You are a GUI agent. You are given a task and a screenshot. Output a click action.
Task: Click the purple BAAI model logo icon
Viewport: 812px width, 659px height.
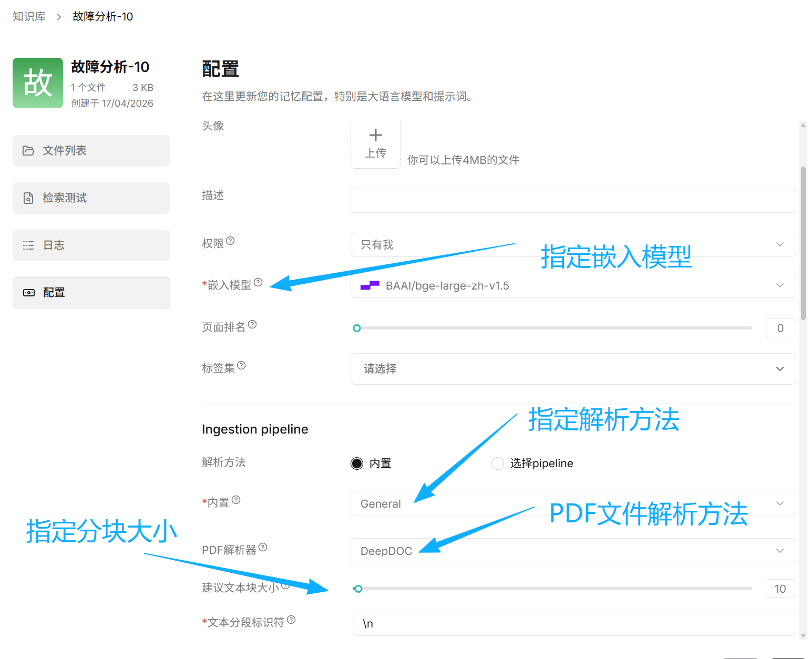(370, 285)
